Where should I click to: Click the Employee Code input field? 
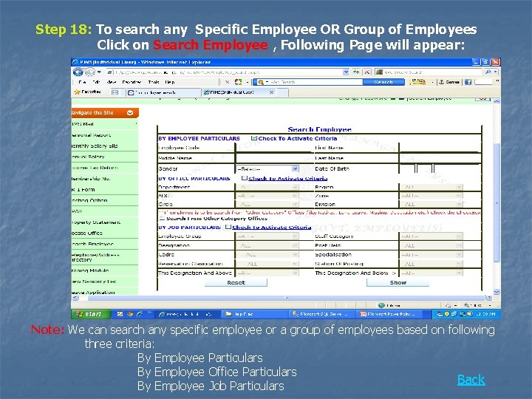(x=274, y=148)
